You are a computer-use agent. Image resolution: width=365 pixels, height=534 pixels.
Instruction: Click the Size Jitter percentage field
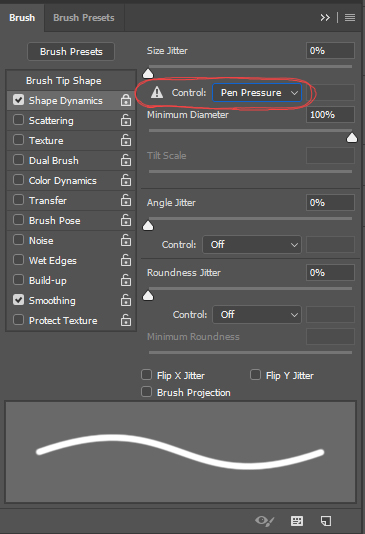[x=330, y=51]
